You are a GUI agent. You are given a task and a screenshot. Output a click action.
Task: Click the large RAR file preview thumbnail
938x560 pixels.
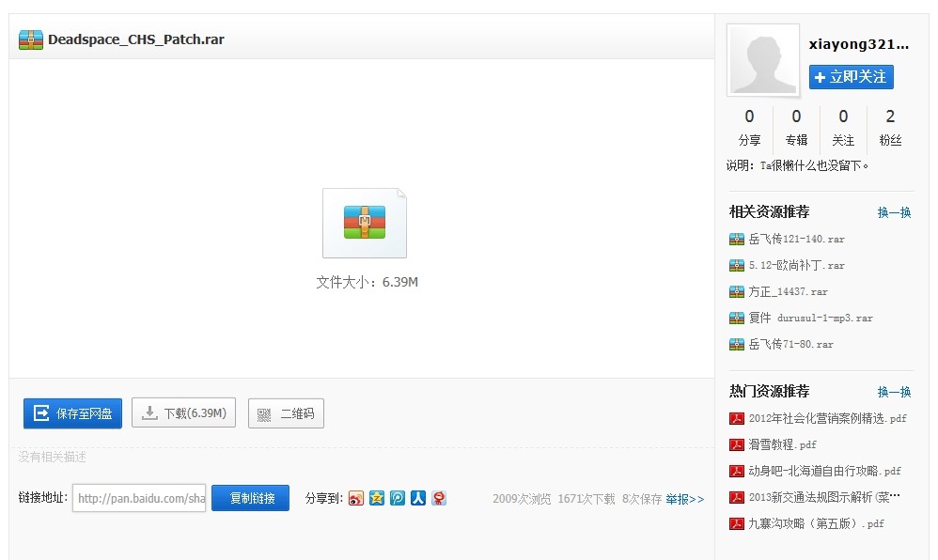click(x=365, y=224)
